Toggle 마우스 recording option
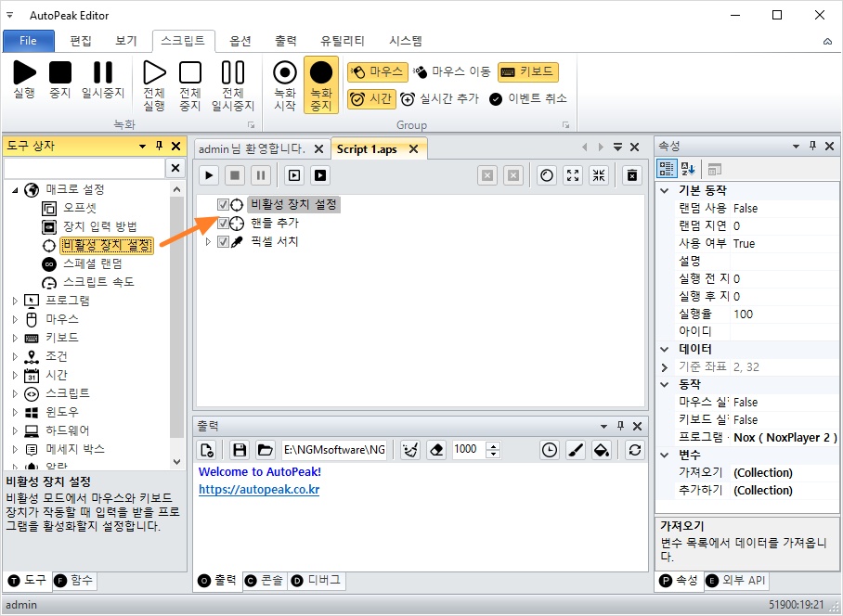 coord(378,72)
